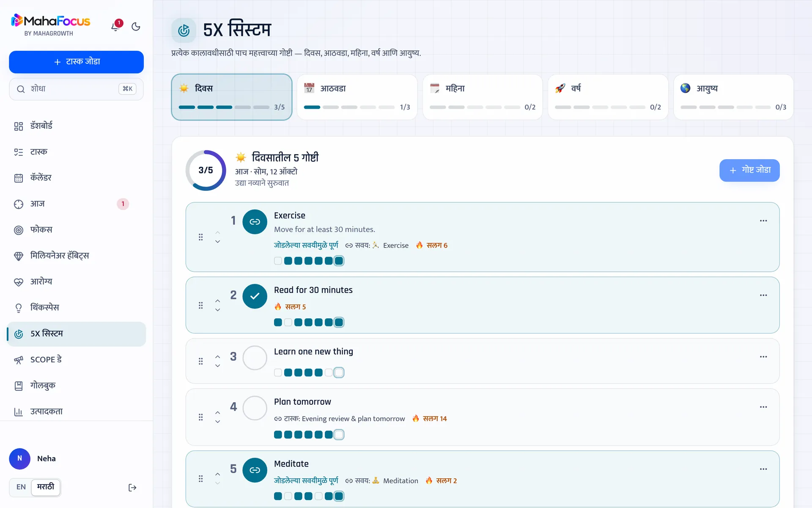
Task: Uncheck Read for 30 minutes
Action: pyautogui.click(x=255, y=296)
